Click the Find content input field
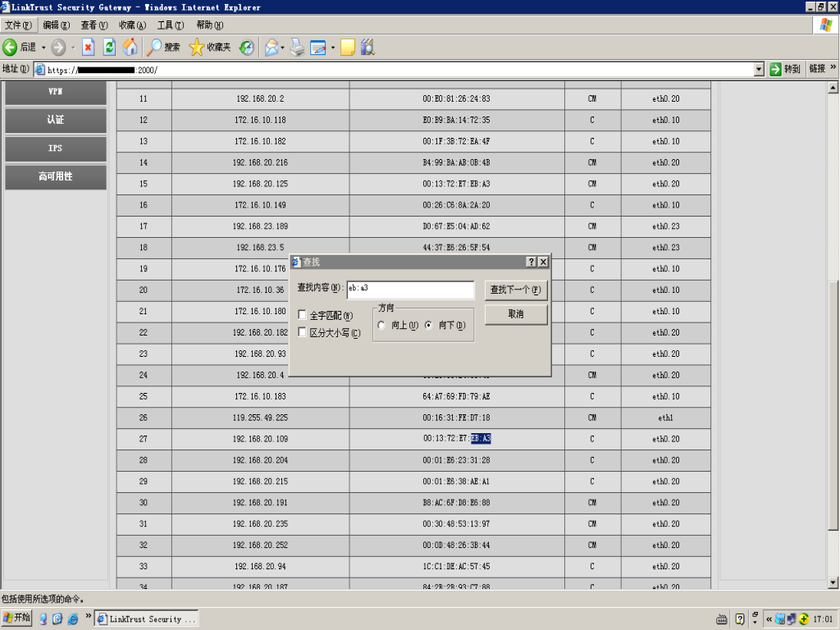Image resolution: width=840 pixels, height=630 pixels. point(410,290)
